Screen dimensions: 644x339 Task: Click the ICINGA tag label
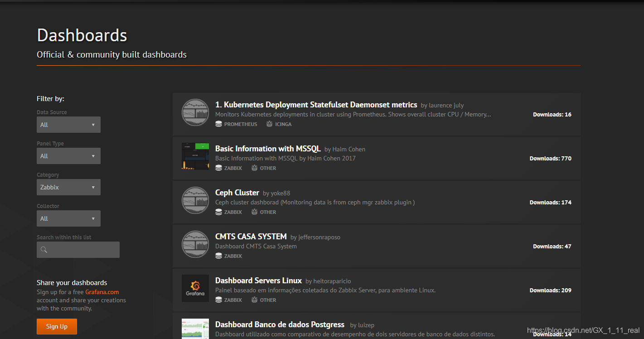pyautogui.click(x=283, y=124)
